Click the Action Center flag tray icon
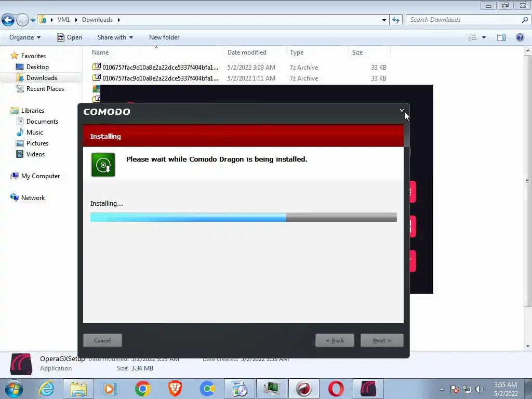The height and width of the screenshot is (399, 532). tap(455, 390)
